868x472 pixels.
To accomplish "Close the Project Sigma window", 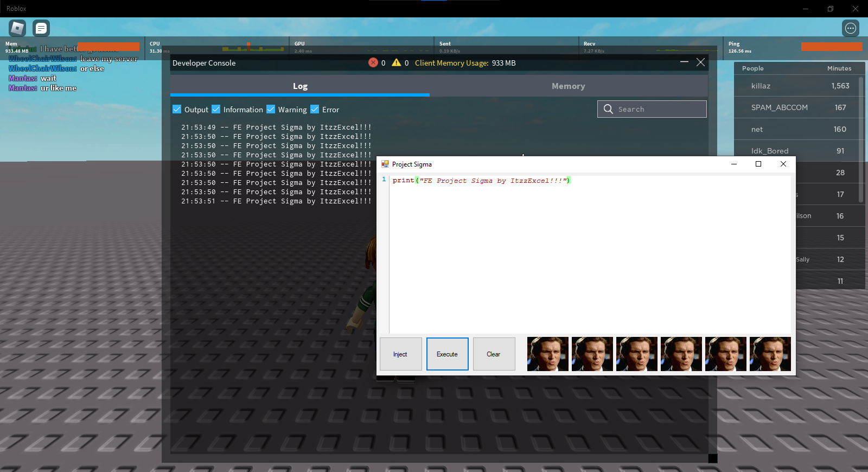I will 783,164.
